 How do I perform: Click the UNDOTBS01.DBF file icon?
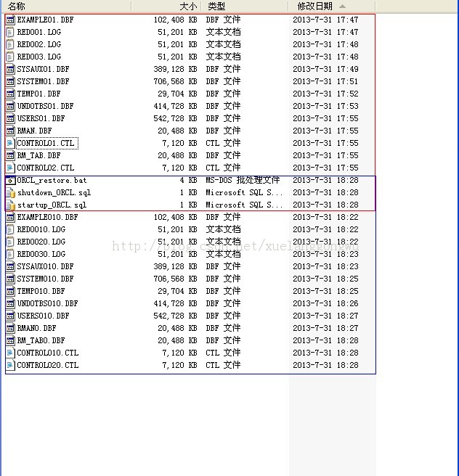[10, 106]
